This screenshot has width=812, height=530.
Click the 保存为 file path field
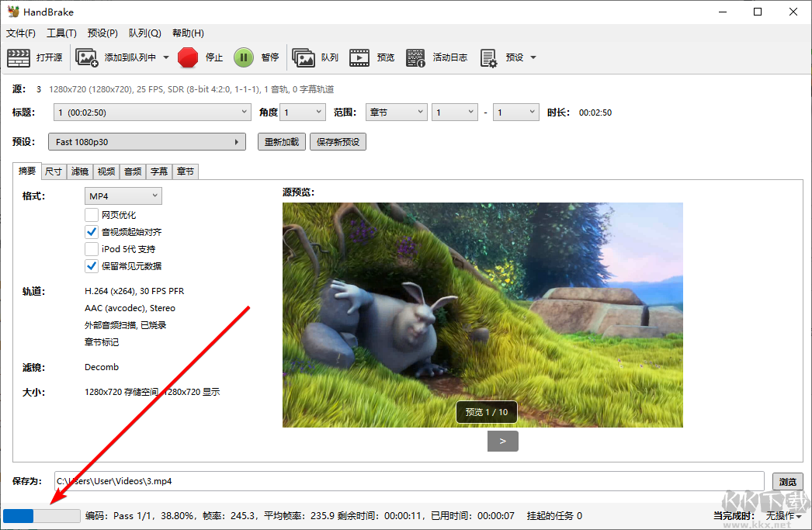pyautogui.click(x=409, y=481)
